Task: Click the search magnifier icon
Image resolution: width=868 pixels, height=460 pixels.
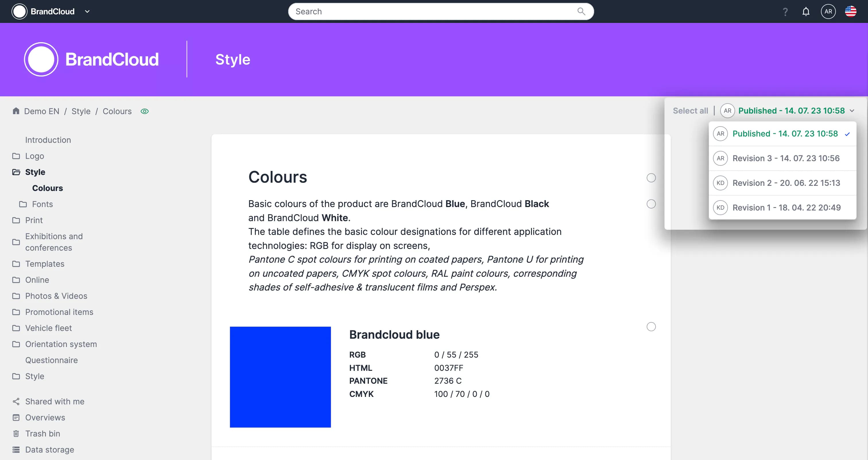Action: 581,11
